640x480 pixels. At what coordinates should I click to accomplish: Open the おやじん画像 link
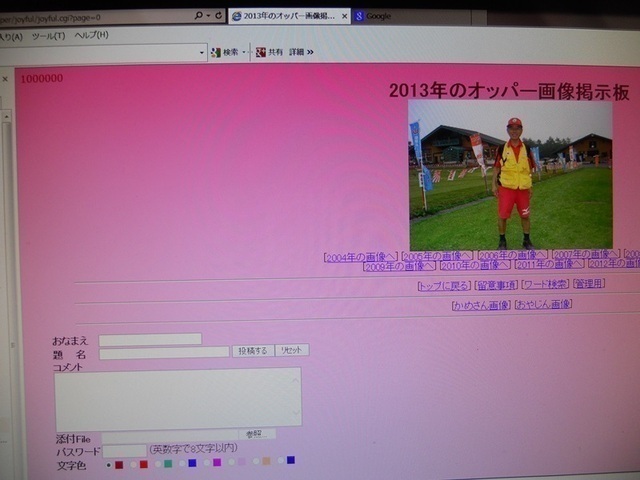(543, 304)
